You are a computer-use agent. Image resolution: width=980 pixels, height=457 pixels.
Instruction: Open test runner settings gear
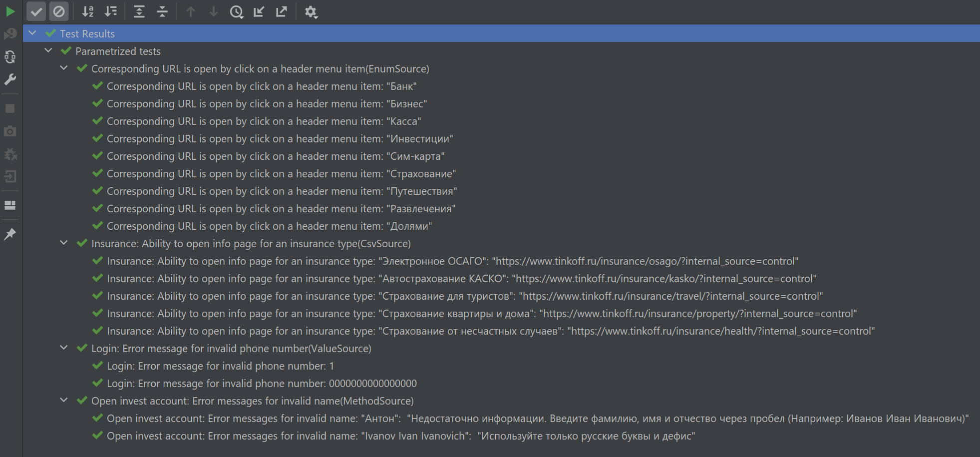point(311,11)
